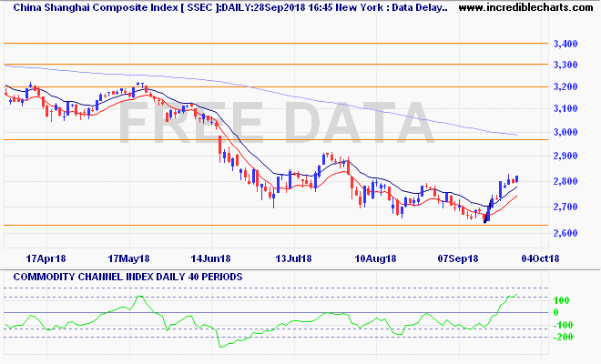Viewport: 601px width, 364px height.
Task: Click the www.incrediblecharts.com link
Action: 521,7
